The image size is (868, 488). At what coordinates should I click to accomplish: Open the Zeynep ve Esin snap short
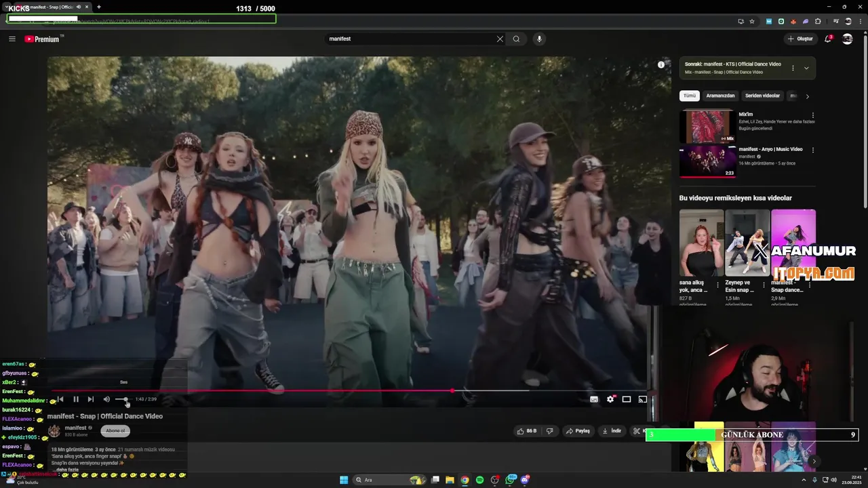pos(747,243)
